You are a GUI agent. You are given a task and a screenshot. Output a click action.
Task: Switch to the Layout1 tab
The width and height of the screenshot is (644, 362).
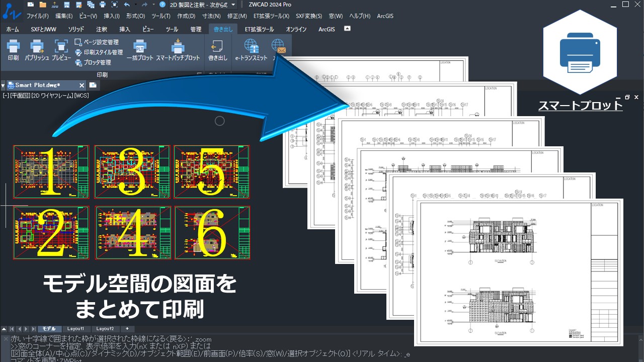[x=75, y=329]
